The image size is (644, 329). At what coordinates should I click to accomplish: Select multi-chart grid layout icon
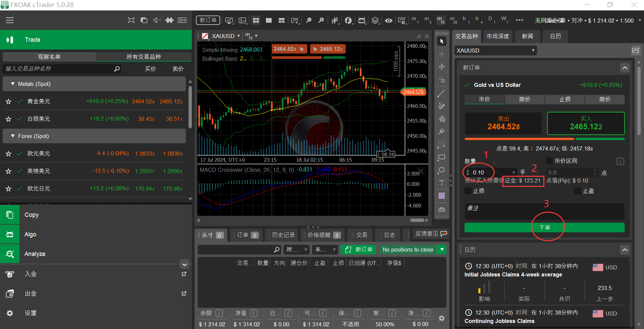(x=256, y=21)
